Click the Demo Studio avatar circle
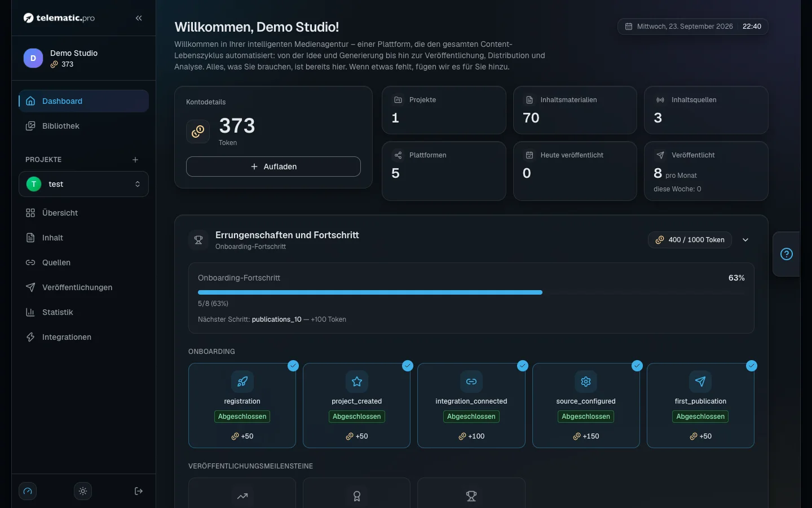Viewport: 812px width, 508px height. (33, 58)
